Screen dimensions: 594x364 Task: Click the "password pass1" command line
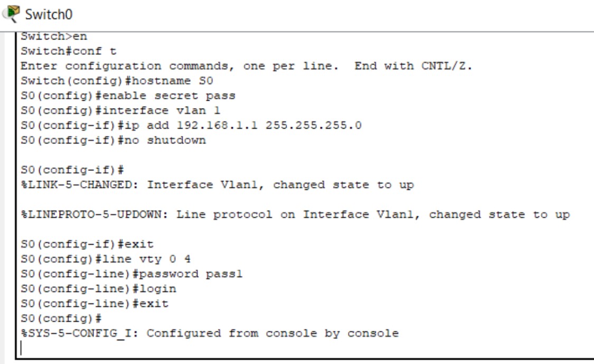click(x=131, y=274)
